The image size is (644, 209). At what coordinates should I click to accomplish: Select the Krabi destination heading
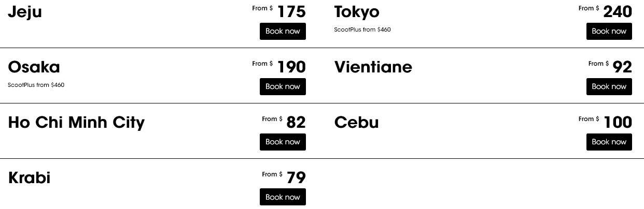pos(29,178)
